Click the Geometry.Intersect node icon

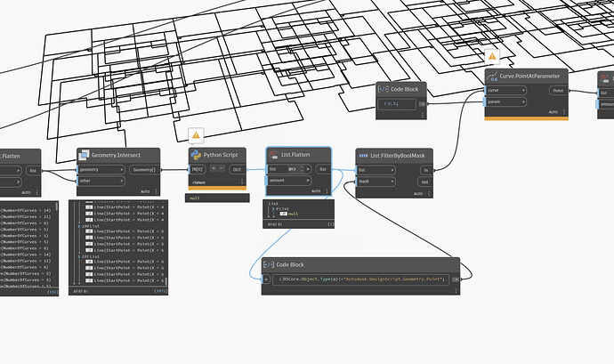tap(85, 155)
